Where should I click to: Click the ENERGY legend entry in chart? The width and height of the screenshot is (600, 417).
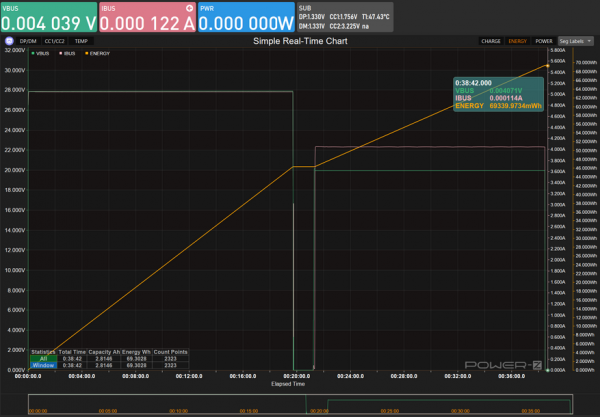(98, 54)
